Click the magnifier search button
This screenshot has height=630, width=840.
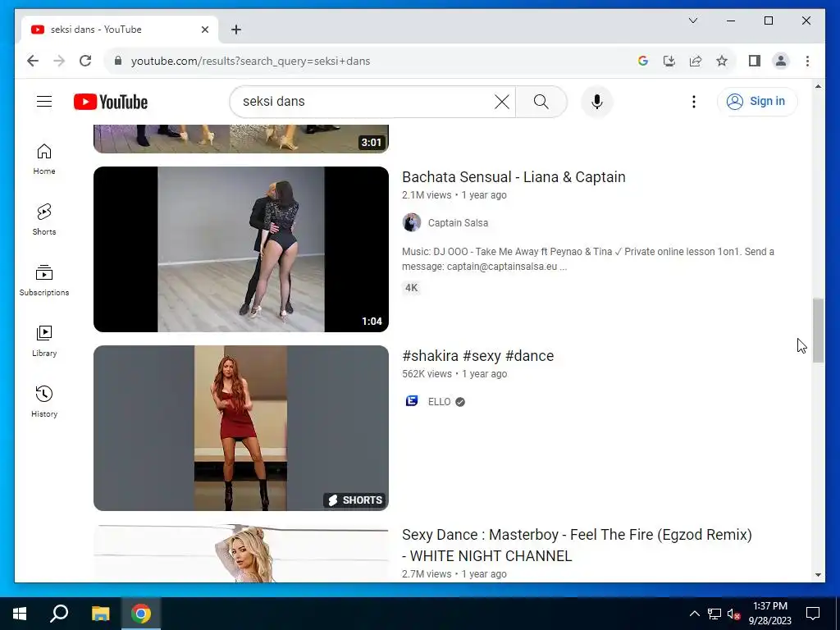[541, 102]
